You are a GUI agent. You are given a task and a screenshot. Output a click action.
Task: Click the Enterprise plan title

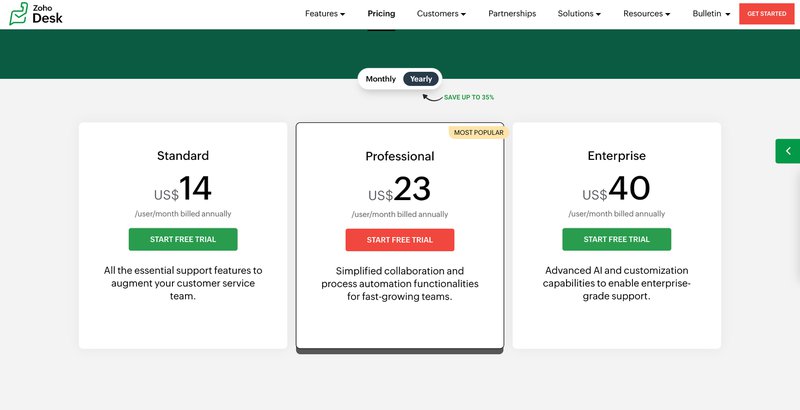tap(617, 156)
